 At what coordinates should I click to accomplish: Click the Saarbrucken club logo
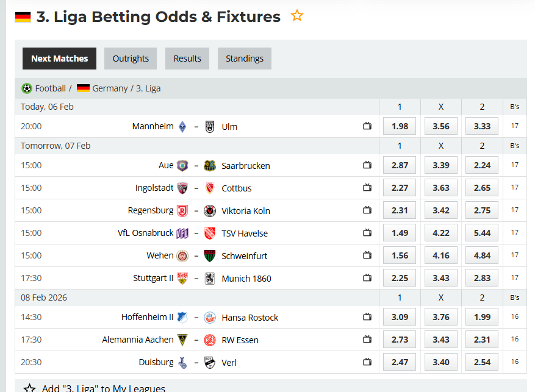[x=209, y=165]
